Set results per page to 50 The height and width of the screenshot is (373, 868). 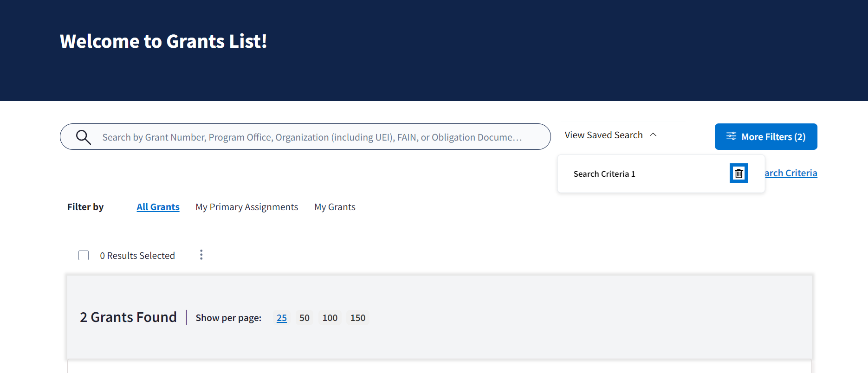pyautogui.click(x=304, y=318)
